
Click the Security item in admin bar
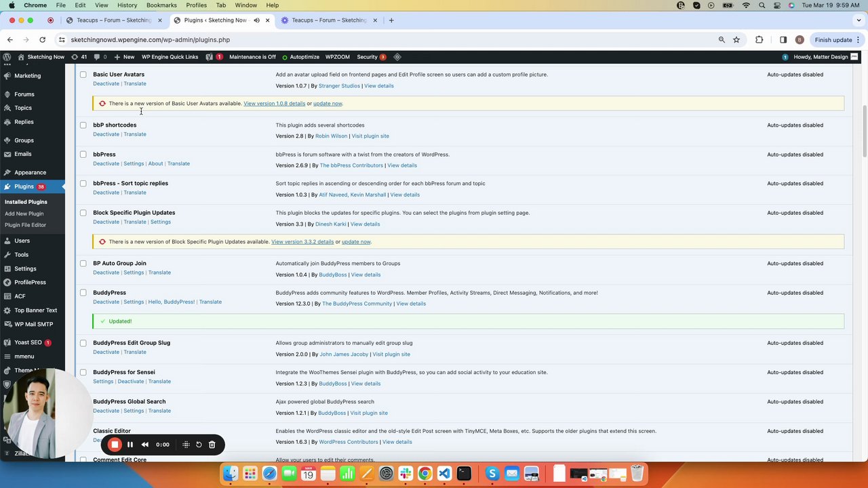click(x=371, y=57)
